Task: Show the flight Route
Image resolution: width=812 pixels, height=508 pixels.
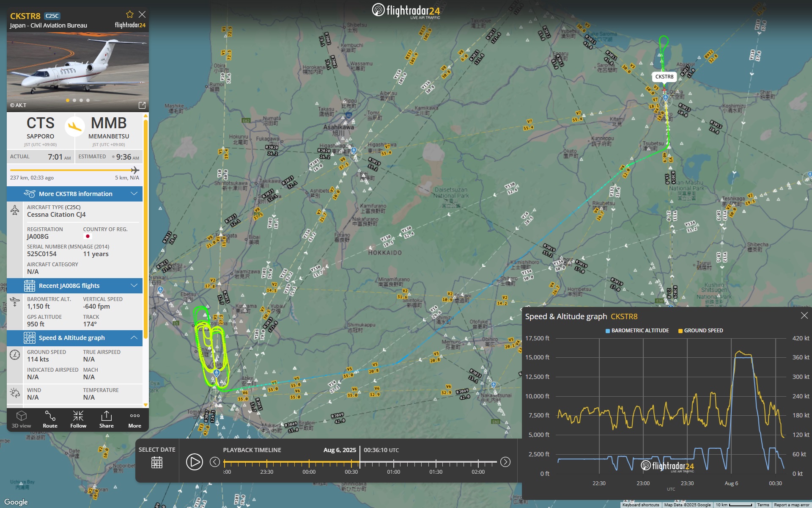Action: coord(50,420)
